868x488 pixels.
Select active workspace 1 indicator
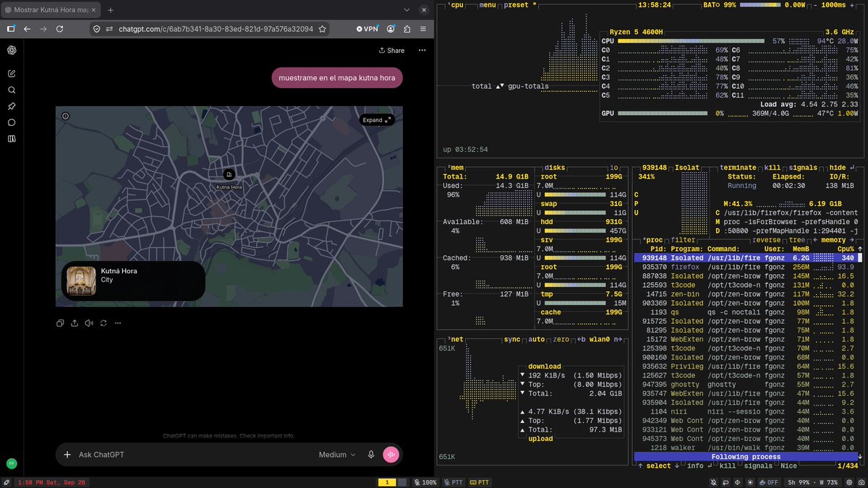coord(387,482)
